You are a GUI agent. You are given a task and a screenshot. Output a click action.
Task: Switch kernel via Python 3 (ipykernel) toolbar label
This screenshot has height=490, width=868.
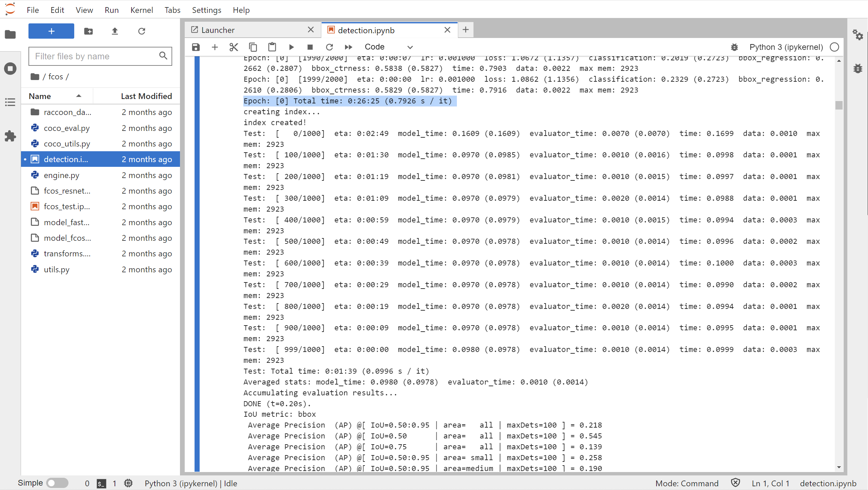pyautogui.click(x=786, y=47)
